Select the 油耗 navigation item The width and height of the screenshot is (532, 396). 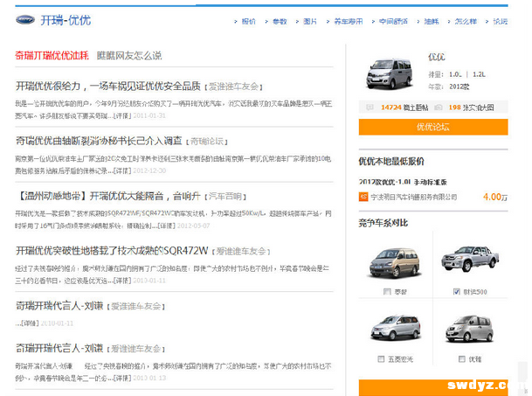(431, 21)
